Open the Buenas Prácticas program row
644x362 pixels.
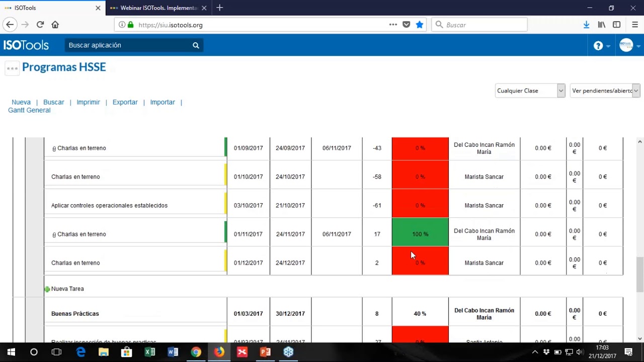pyautogui.click(x=75, y=314)
